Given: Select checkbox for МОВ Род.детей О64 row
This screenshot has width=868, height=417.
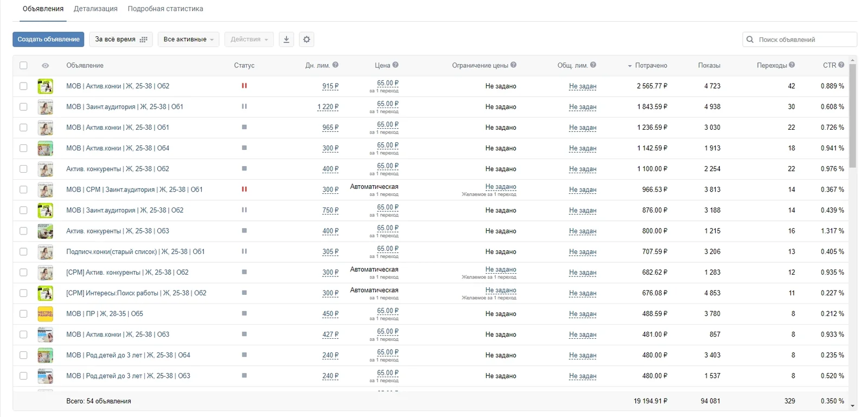Looking at the screenshot, I should click(23, 355).
